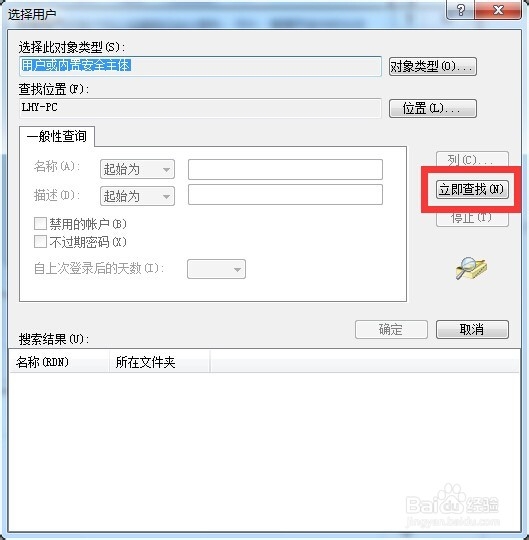Screen dimensions: 529x540
Task: Click the 立即查找 button
Action: click(x=472, y=189)
